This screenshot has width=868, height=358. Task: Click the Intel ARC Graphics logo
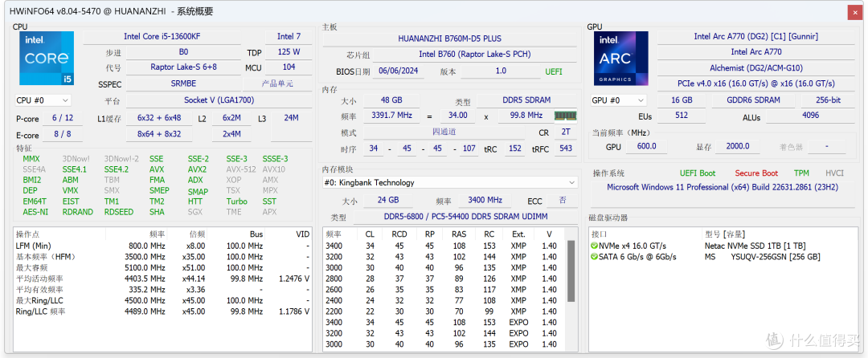tap(621, 58)
